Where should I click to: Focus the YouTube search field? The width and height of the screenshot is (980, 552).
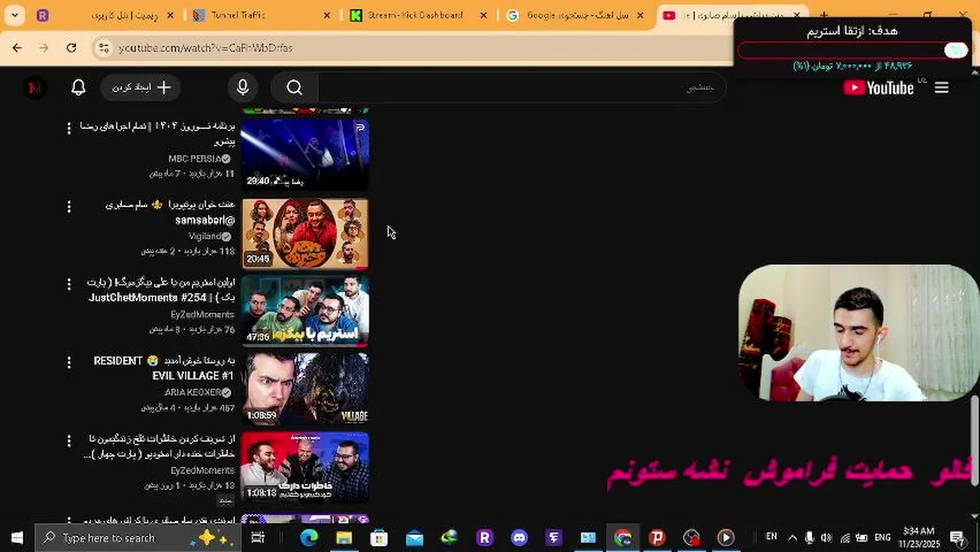(521, 87)
